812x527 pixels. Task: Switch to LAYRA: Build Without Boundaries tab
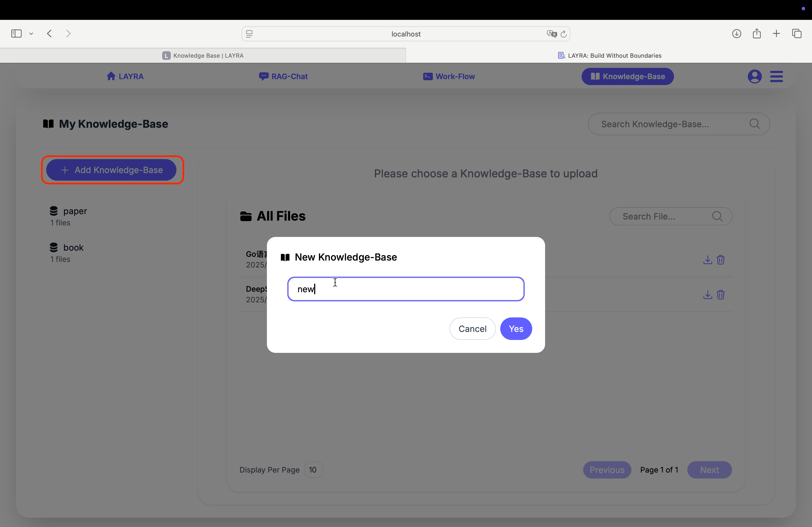point(609,56)
